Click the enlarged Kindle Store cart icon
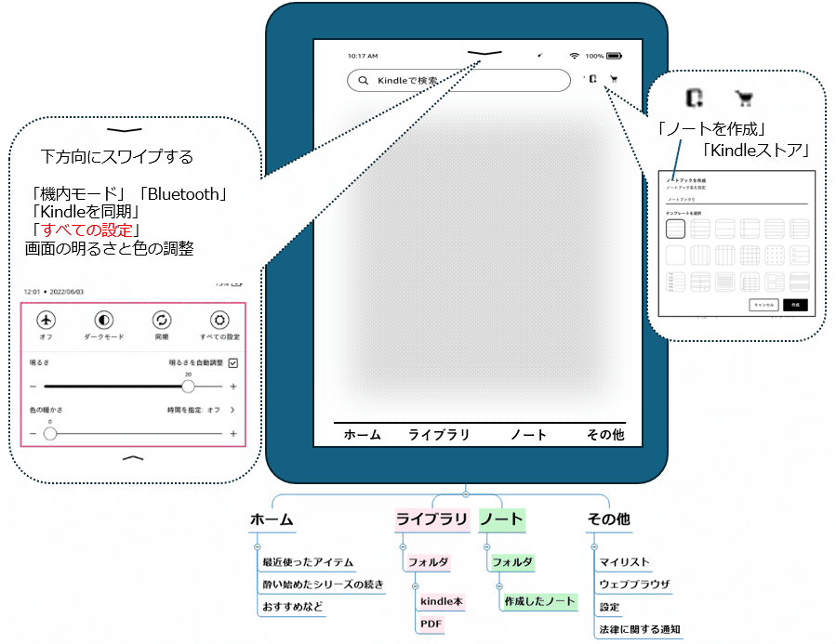836x644 pixels. pos(744,99)
